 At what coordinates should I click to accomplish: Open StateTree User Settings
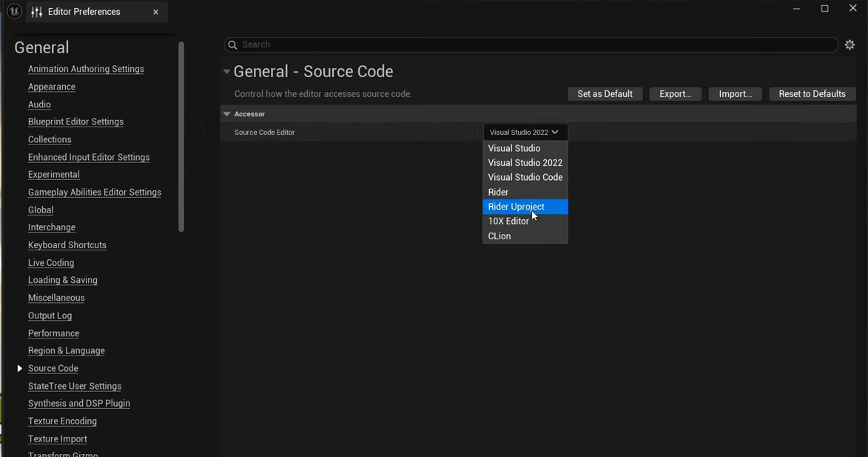tap(75, 387)
